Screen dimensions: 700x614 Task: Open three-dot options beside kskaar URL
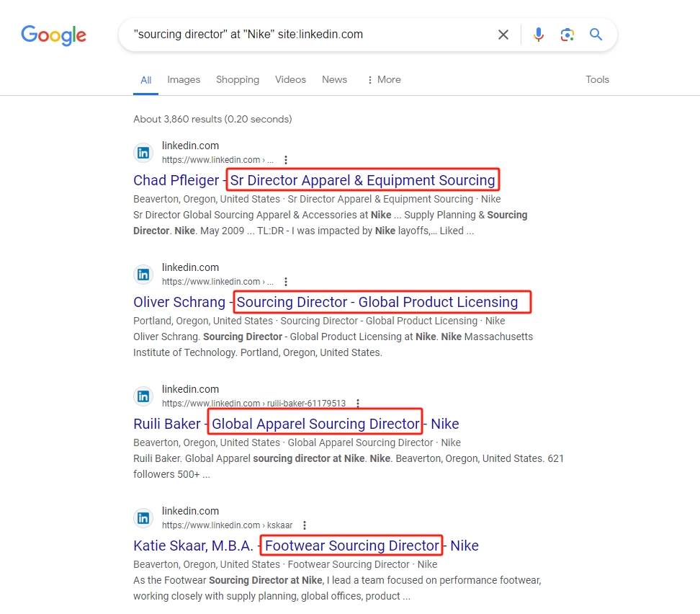click(305, 525)
